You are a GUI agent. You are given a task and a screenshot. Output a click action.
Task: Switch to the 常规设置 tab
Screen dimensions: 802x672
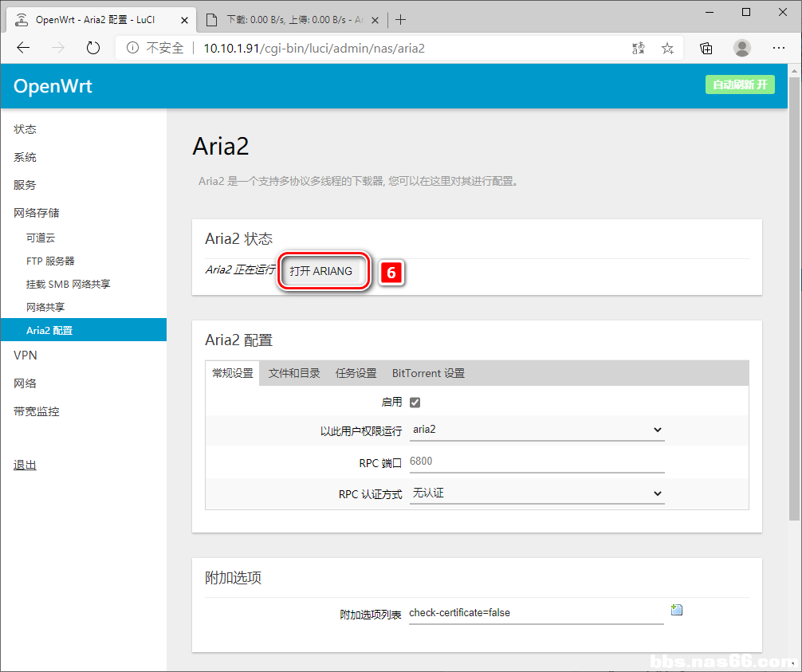233,373
